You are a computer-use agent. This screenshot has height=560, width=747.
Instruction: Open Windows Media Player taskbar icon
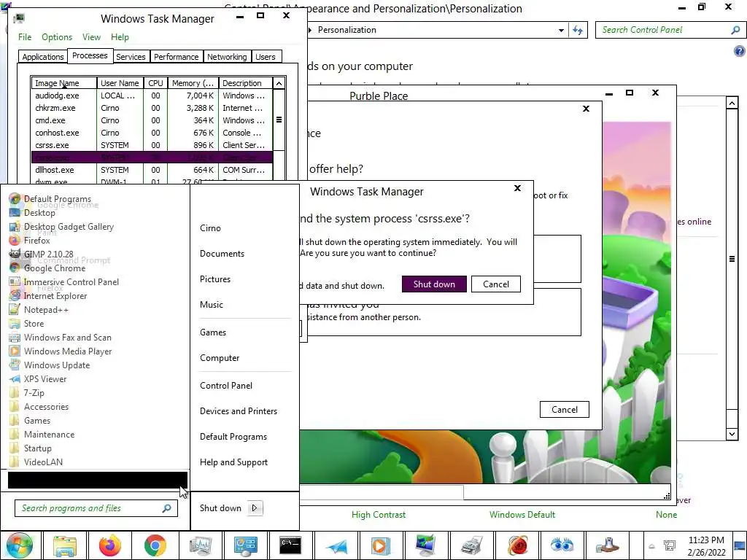coord(381,545)
